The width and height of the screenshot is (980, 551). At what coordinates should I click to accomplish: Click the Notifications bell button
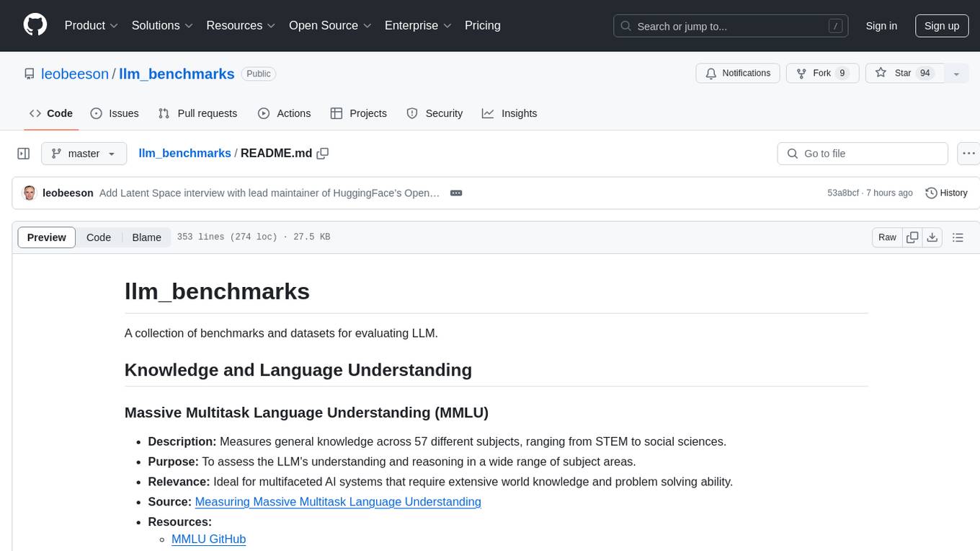[x=738, y=74]
